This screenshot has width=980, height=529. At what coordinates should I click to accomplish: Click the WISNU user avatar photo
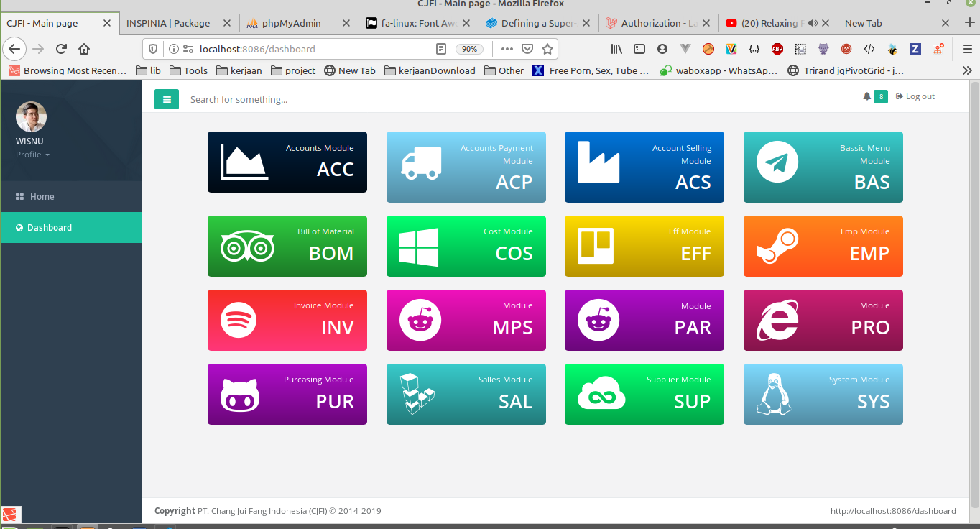pos(31,117)
